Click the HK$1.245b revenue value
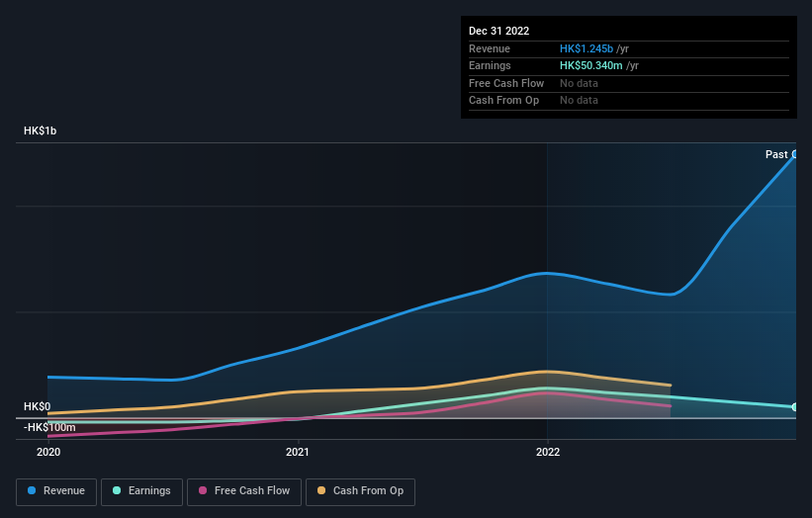Viewport: 812px width, 518px height. coord(586,48)
